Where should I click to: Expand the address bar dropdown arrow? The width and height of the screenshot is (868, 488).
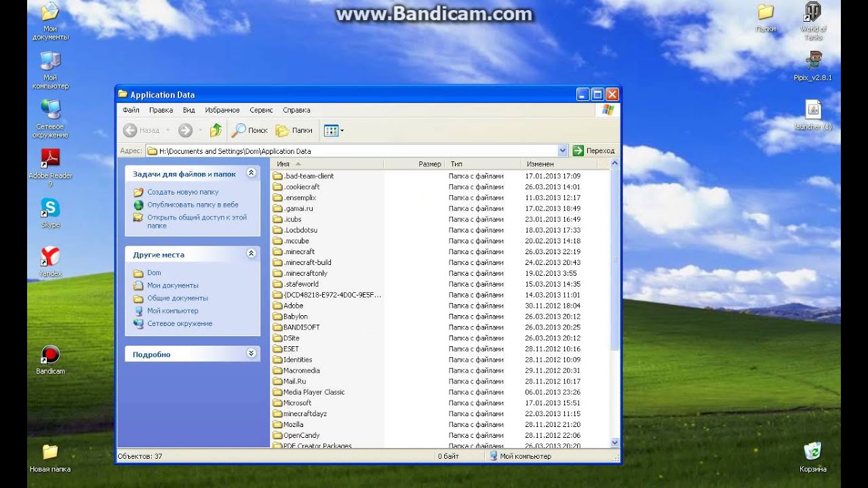tap(563, 150)
